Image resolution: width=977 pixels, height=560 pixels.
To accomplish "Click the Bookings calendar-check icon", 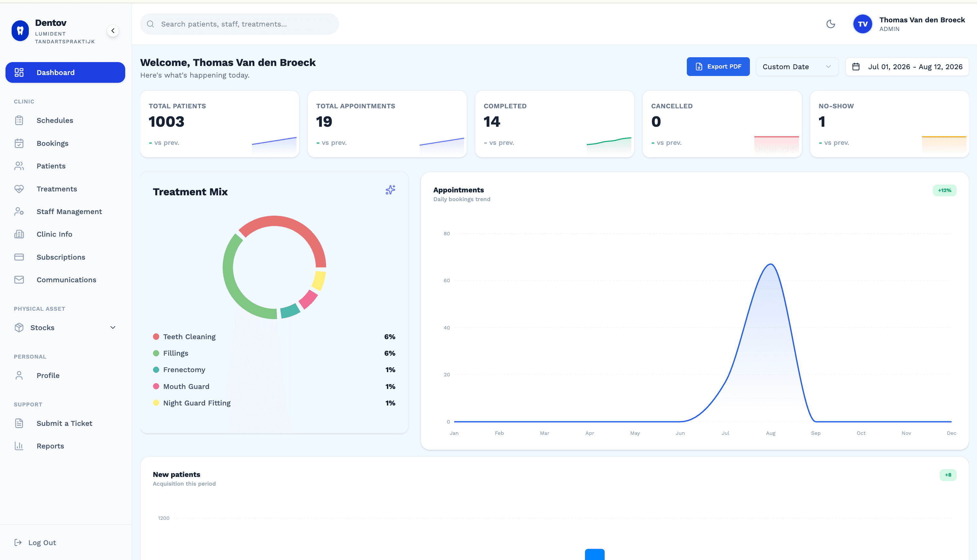I will tap(19, 144).
